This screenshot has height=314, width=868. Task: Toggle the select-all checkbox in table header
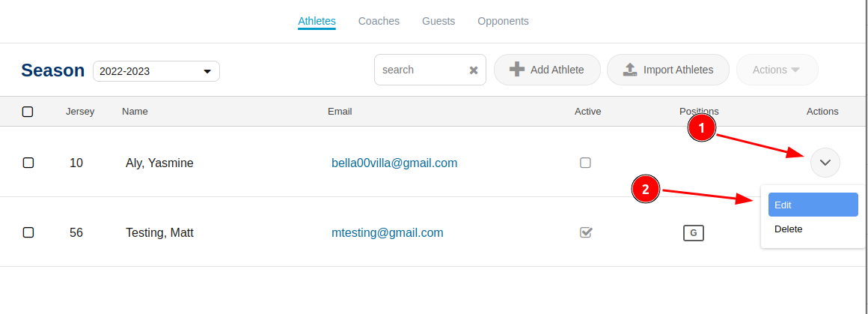(28, 112)
